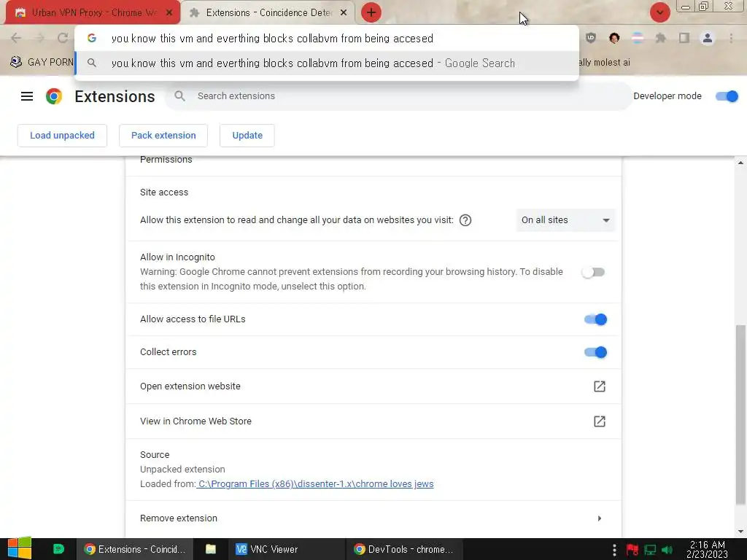Viewport: 747px width, 560px height.
Task: Switch to DevTools window in taskbar
Action: pyautogui.click(x=403, y=549)
